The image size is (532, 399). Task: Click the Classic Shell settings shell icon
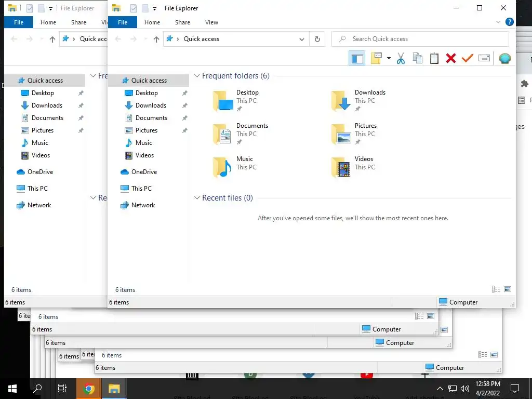coord(504,58)
